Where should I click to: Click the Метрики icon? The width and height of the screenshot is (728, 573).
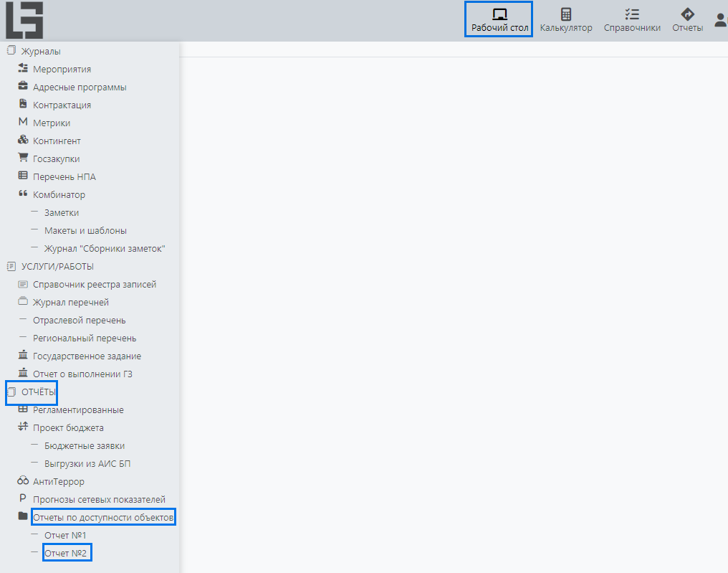(x=23, y=123)
